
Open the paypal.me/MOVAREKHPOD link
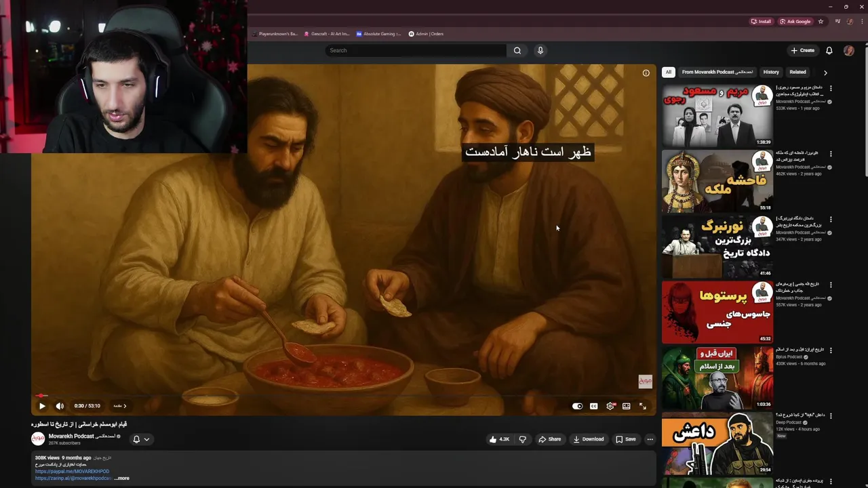[72, 471]
